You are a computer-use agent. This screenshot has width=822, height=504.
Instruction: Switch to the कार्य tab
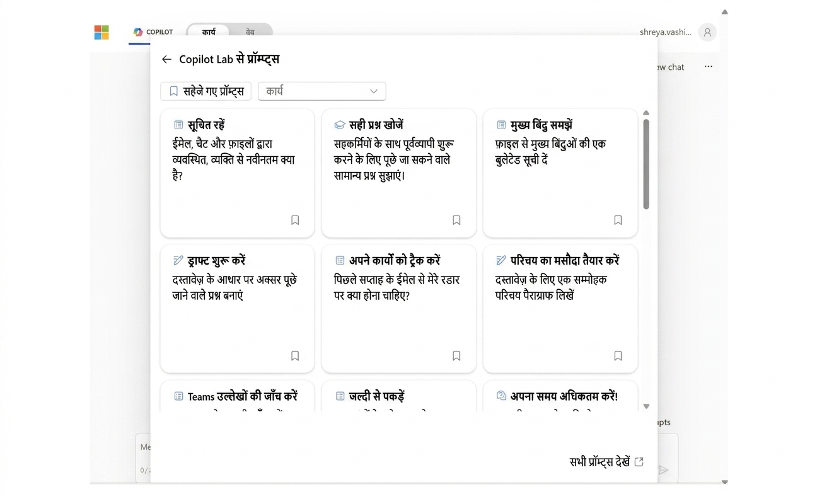tap(209, 31)
